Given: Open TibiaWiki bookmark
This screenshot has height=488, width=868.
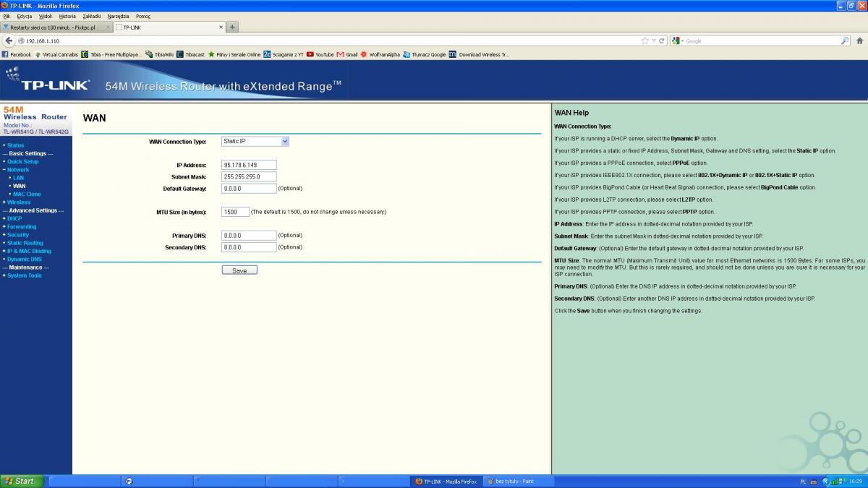Looking at the screenshot, I should pyautogui.click(x=160, y=54).
